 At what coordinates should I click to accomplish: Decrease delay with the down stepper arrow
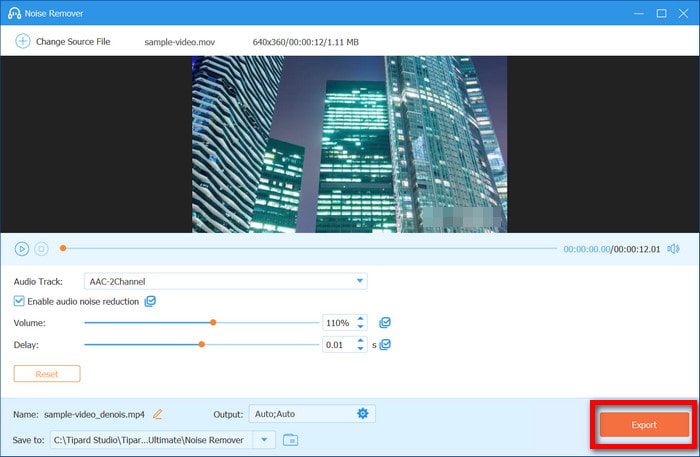coord(360,349)
